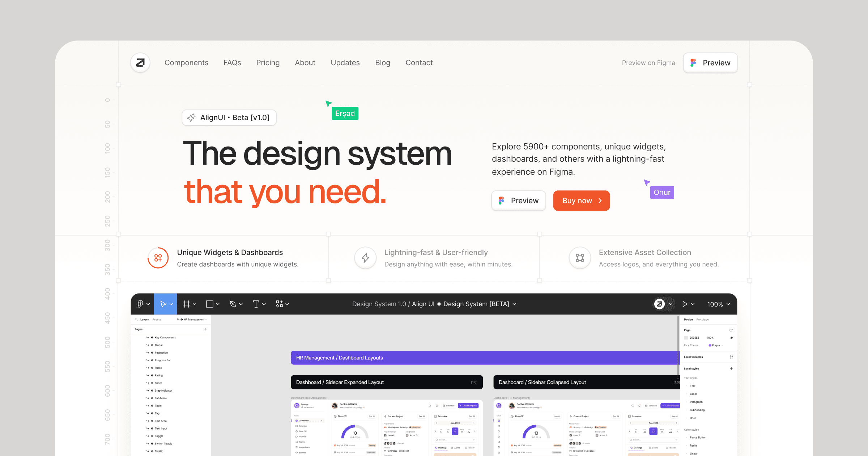Click the Preview button on Figma
868x456 pixels.
coord(712,62)
